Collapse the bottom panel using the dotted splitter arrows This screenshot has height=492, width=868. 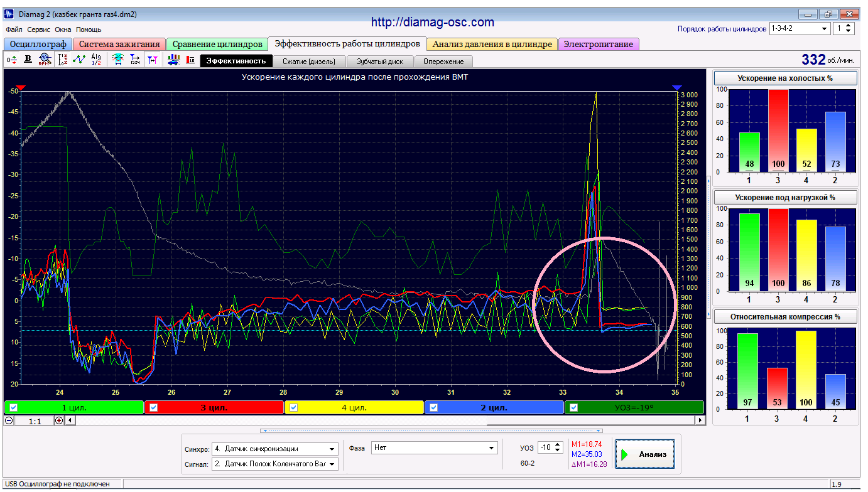coord(431,430)
